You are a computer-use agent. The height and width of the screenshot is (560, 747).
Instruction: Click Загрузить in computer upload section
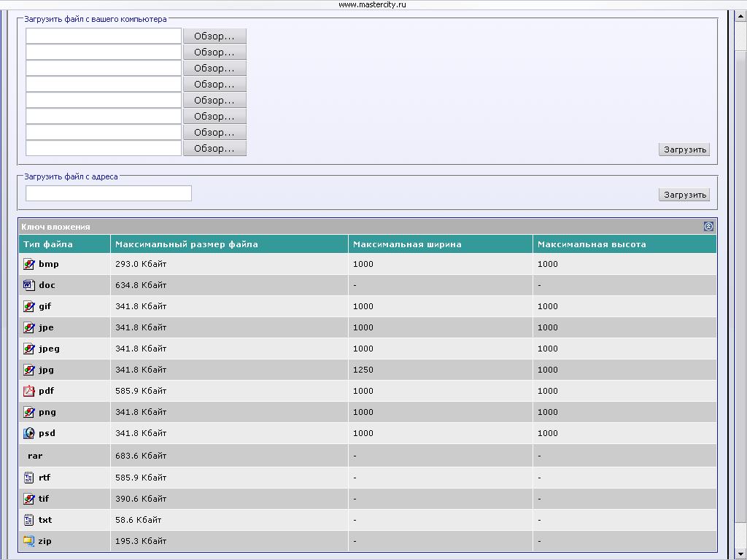684,149
